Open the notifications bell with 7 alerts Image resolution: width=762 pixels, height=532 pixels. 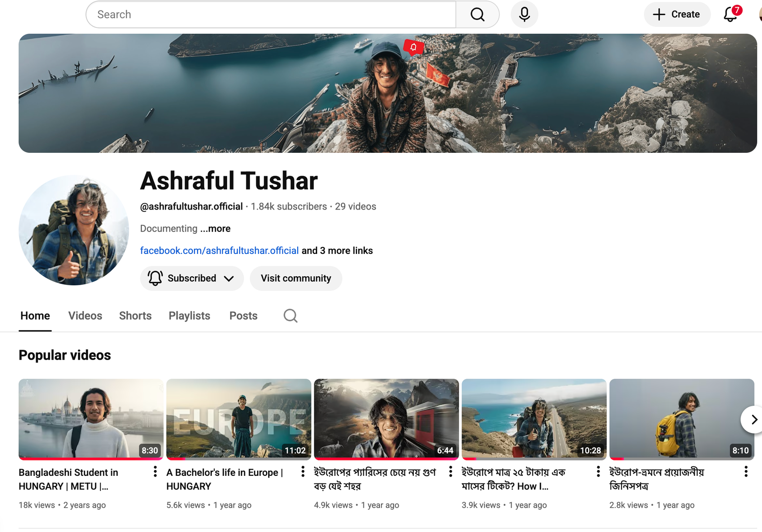(731, 14)
